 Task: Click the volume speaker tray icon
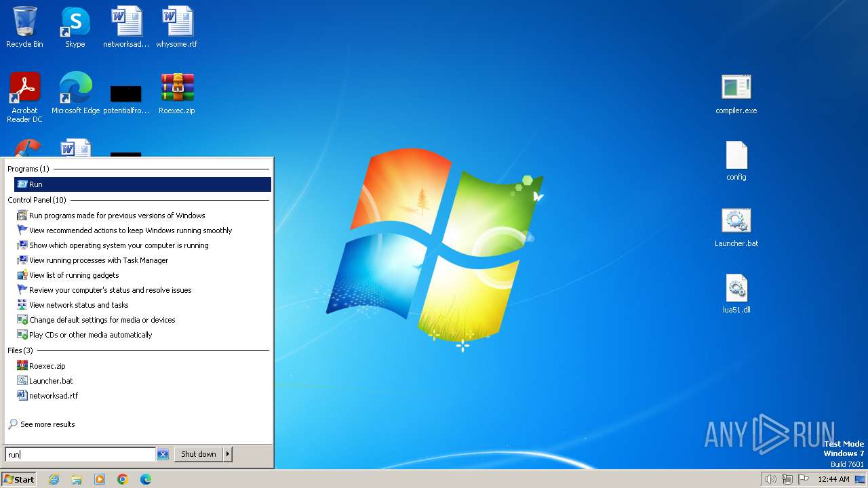pyautogui.click(x=770, y=479)
